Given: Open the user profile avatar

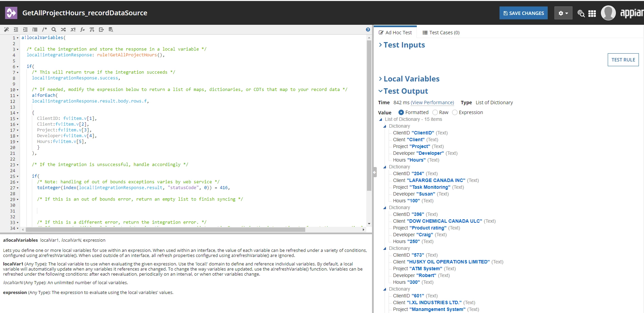Looking at the screenshot, I should 608,13.
